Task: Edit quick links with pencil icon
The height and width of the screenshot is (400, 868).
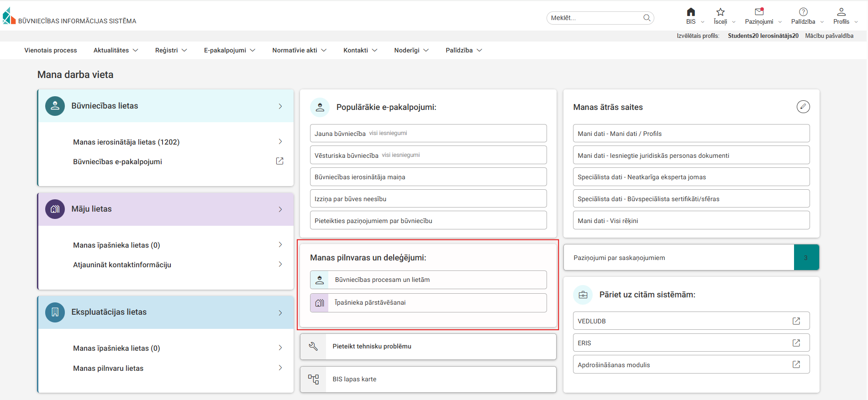Action: 803,107
